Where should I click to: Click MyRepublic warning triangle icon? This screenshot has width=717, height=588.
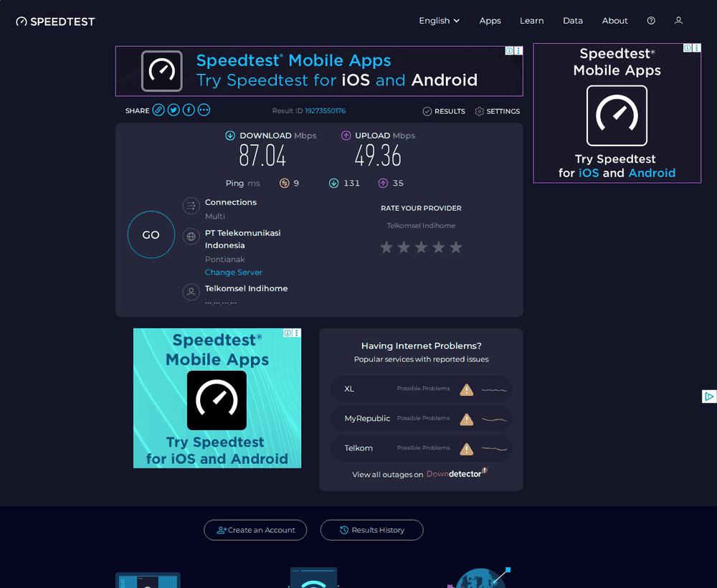(x=467, y=419)
